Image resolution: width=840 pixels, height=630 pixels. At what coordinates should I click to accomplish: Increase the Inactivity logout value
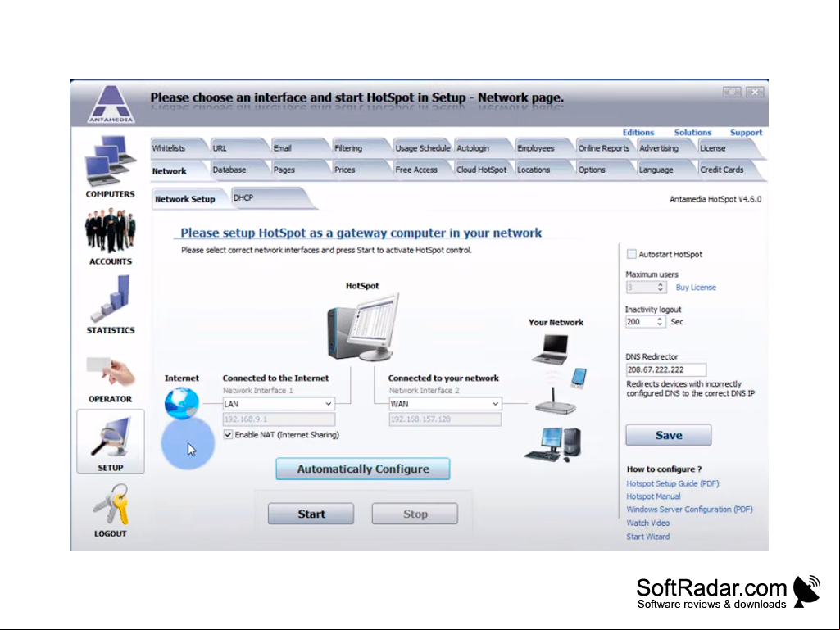click(x=660, y=319)
